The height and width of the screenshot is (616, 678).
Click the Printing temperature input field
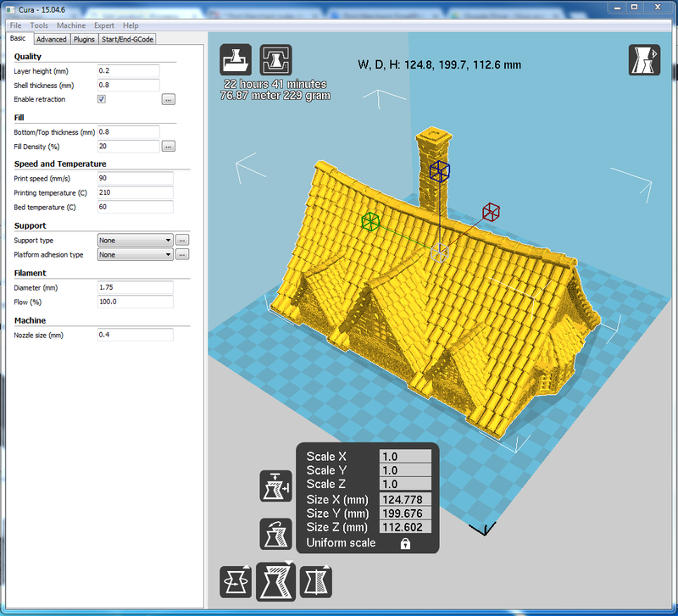pyautogui.click(x=136, y=192)
